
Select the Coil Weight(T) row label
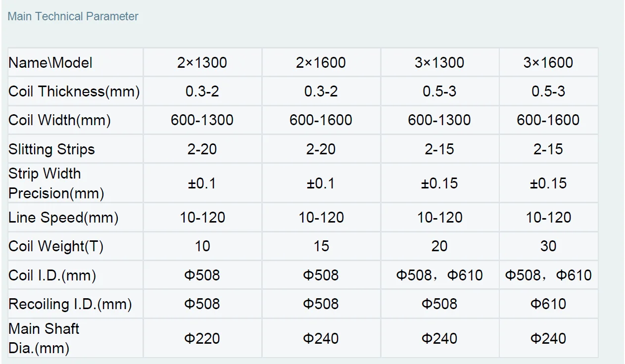[56, 246]
